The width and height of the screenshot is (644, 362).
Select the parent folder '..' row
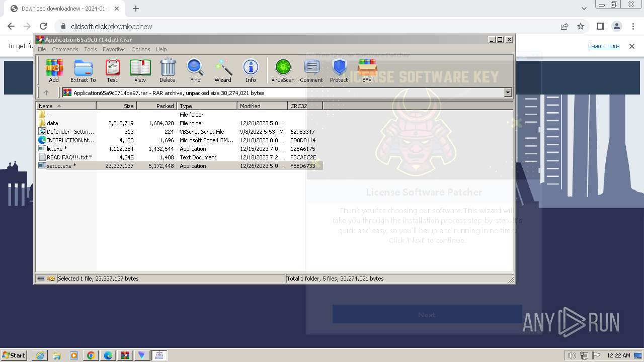click(x=180, y=115)
